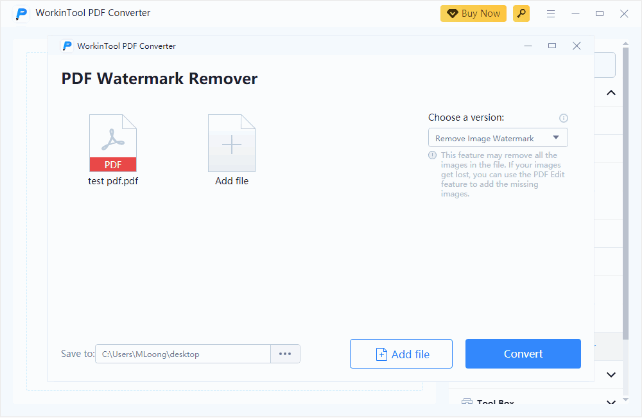Screen dimensions: 642x418
Task: Click the Buy Now button
Action: 473,14
